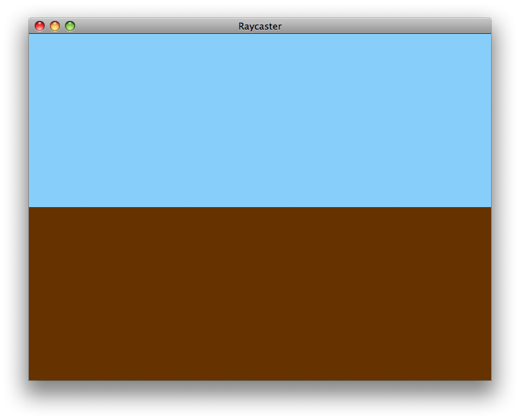Click the Raycaster title text

tap(260, 27)
